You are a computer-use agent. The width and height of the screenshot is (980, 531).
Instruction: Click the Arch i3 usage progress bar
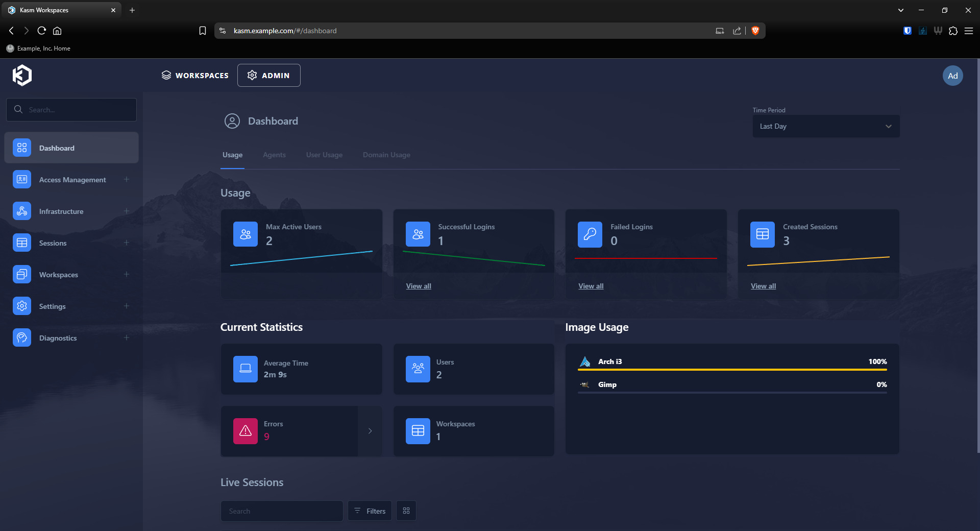click(x=732, y=370)
